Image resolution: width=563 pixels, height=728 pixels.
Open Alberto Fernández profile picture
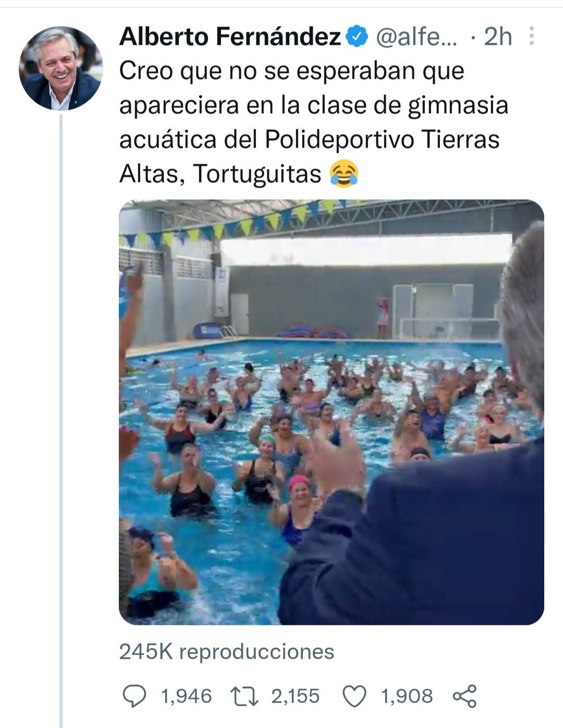pyautogui.click(x=60, y=68)
